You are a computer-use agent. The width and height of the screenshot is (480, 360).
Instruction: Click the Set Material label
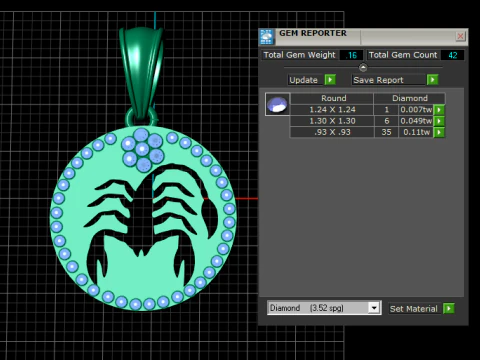[414, 309]
